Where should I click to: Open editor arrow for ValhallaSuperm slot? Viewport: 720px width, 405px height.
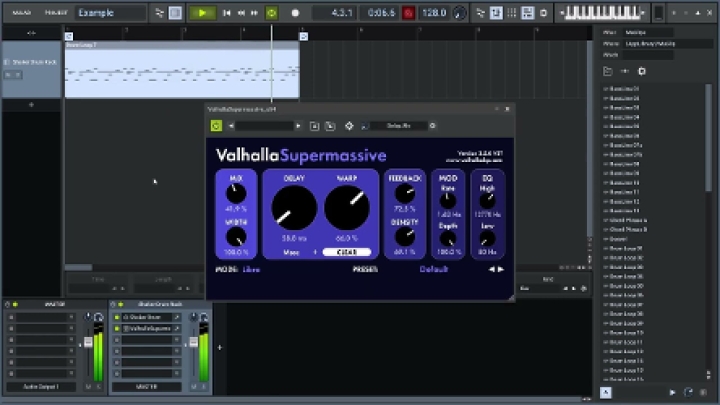click(x=176, y=328)
